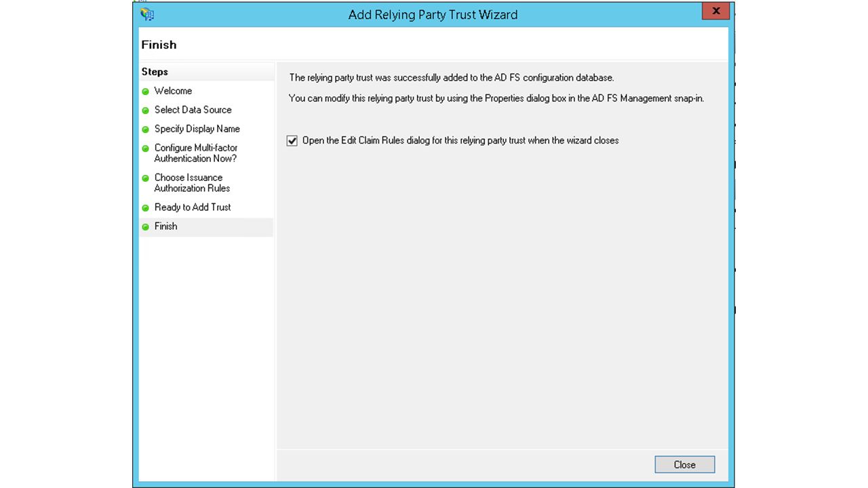This screenshot has width=868, height=488.
Task: Select the Welcome step
Action: tap(173, 91)
